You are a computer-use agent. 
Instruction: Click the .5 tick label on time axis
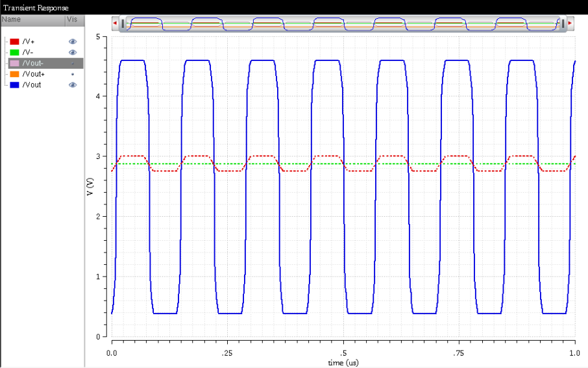click(x=343, y=353)
